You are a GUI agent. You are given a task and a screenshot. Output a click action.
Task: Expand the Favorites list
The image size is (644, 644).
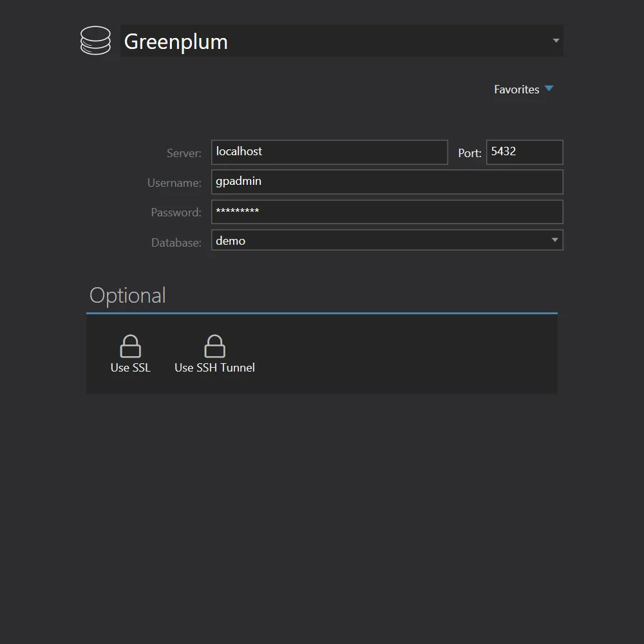click(x=524, y=89)
